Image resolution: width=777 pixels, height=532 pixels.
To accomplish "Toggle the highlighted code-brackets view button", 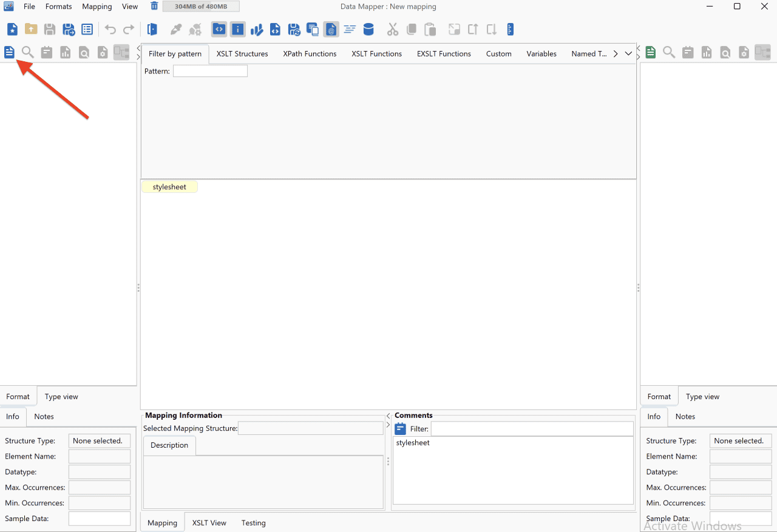I will tap(219, 29).
